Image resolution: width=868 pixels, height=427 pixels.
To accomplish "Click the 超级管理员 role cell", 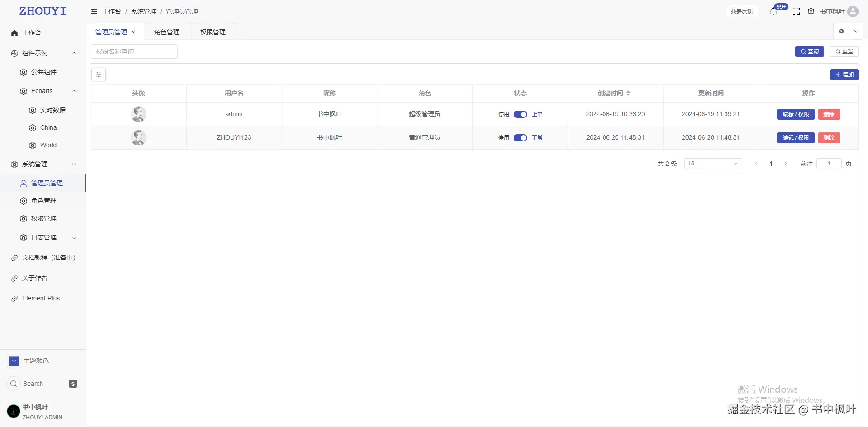I will point(425,114).
